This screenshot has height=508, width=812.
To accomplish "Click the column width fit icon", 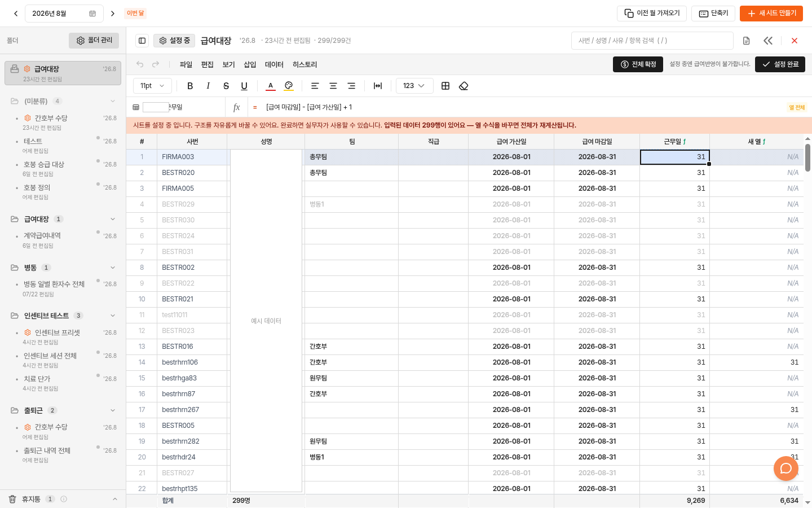I will tap(378, 86).
